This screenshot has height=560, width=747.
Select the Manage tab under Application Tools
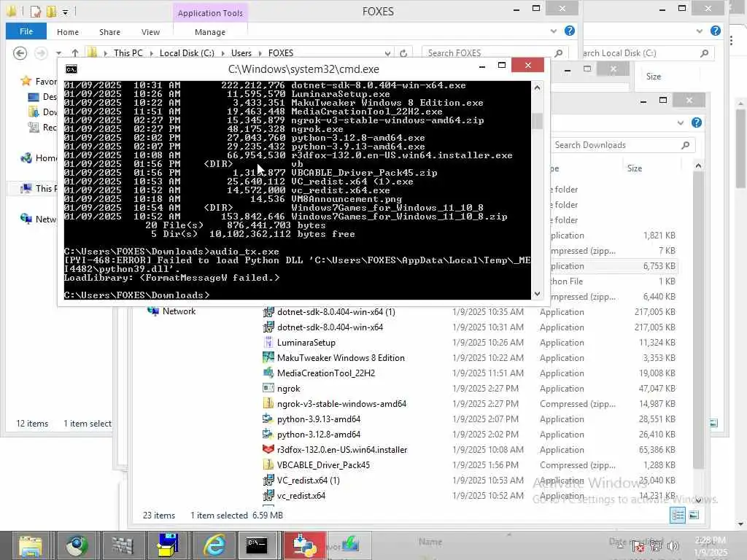pos(210,32)
